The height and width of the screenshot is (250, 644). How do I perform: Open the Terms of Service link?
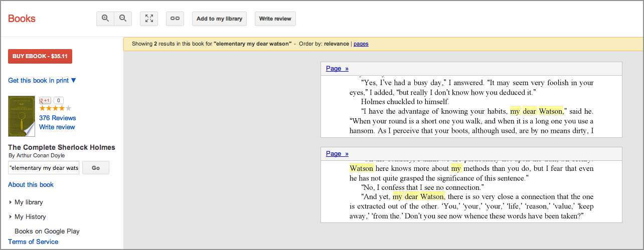click(x=33, y=242)
